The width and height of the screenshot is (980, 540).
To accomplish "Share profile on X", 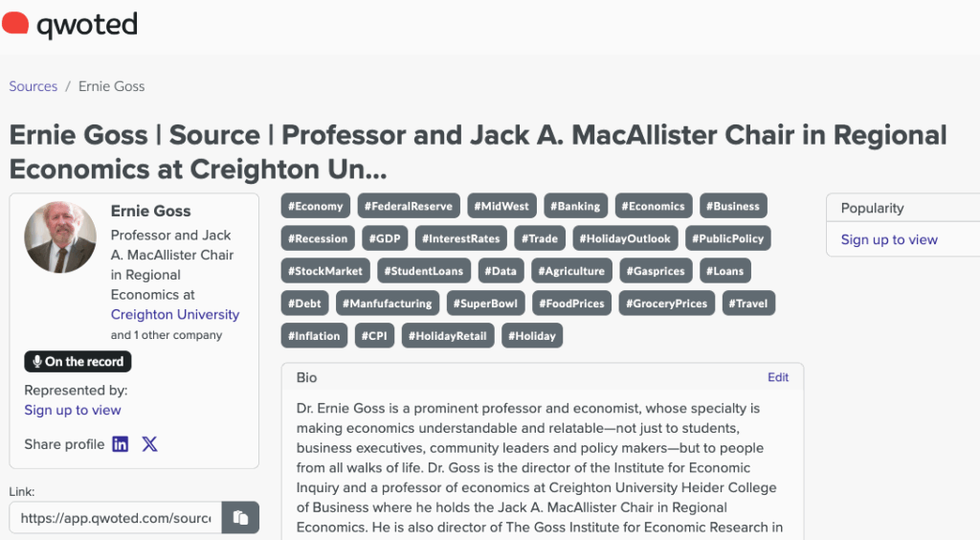I will click(149, 444).
